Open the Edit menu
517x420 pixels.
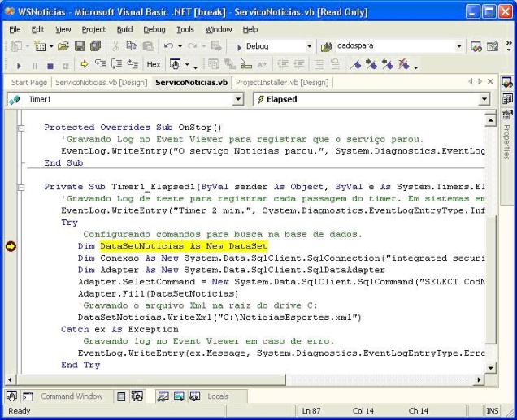coord(37,29)
